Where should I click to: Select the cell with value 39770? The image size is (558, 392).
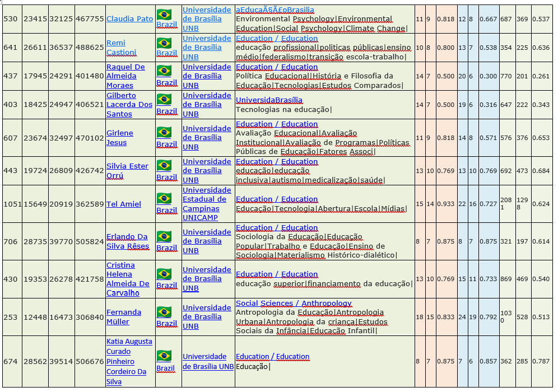tap(61, 241)
